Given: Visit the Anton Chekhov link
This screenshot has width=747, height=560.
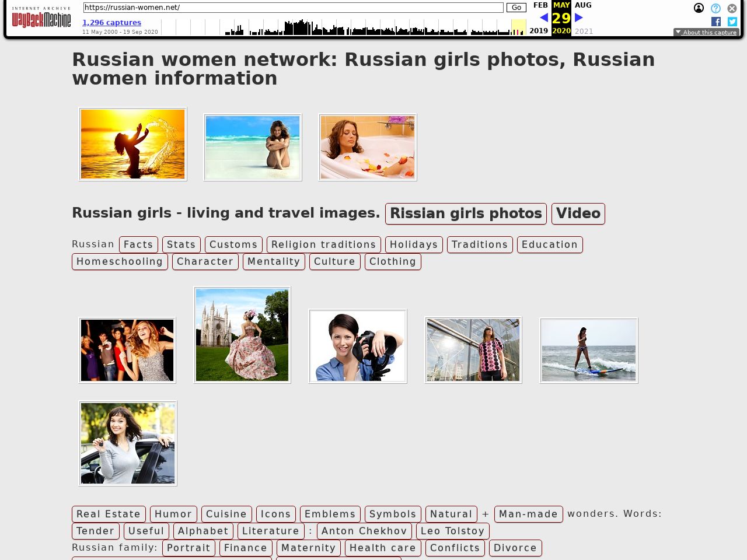Looking at the screenshot, I should [x=364, y=531].
